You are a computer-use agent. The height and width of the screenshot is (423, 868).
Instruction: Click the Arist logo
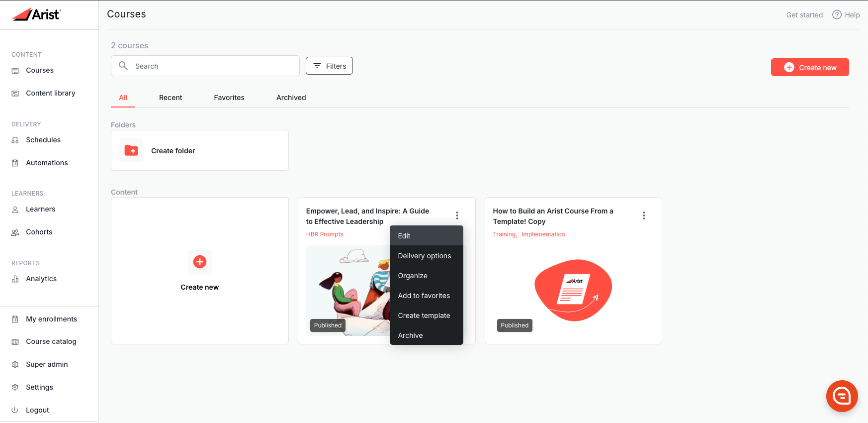[36, 14]
